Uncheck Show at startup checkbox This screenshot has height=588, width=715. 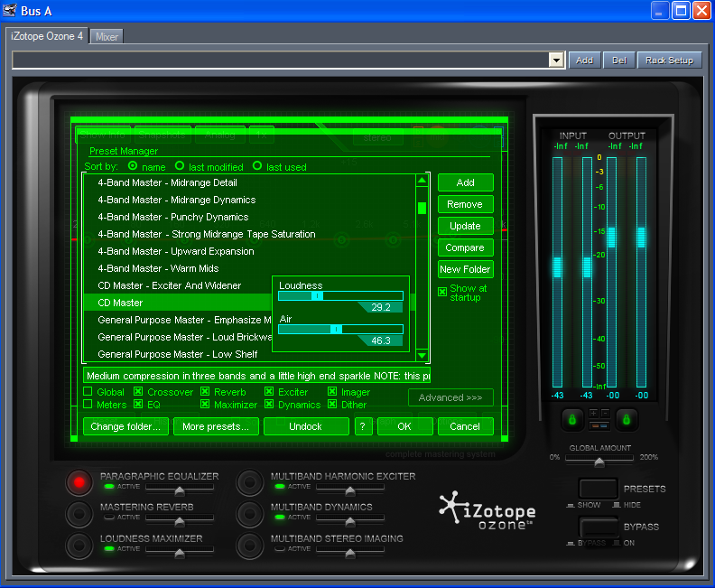442,292
